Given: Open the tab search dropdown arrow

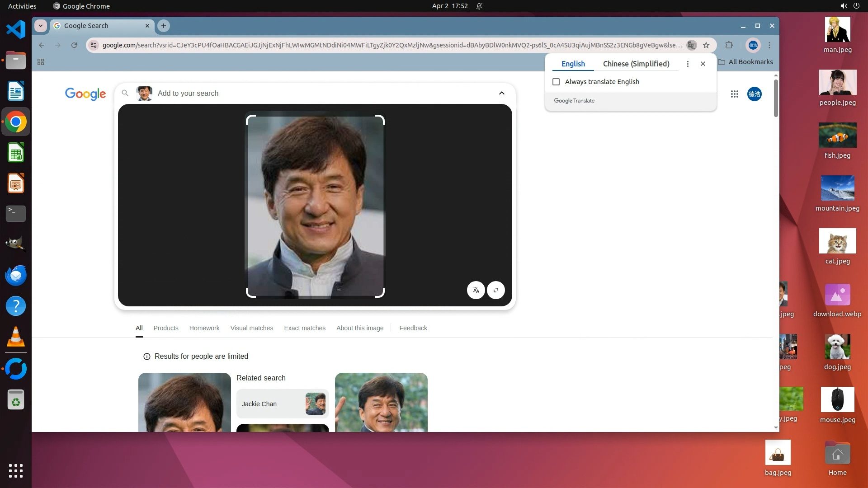Looking at the screenshot, I should click(41, 26).
